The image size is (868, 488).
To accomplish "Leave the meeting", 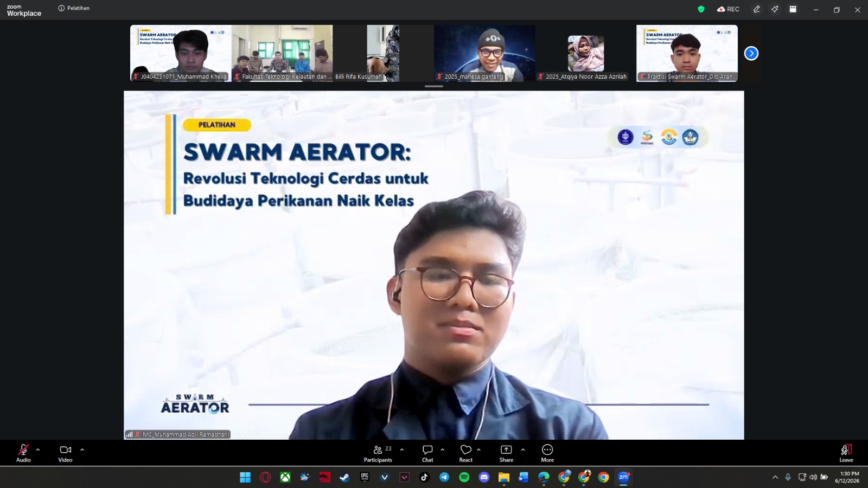I will coord(846,453).
